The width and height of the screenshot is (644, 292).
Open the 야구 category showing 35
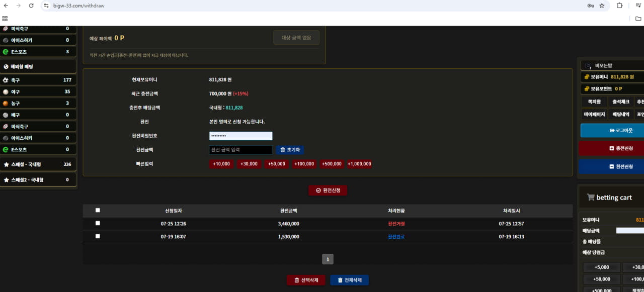(38, 91)
